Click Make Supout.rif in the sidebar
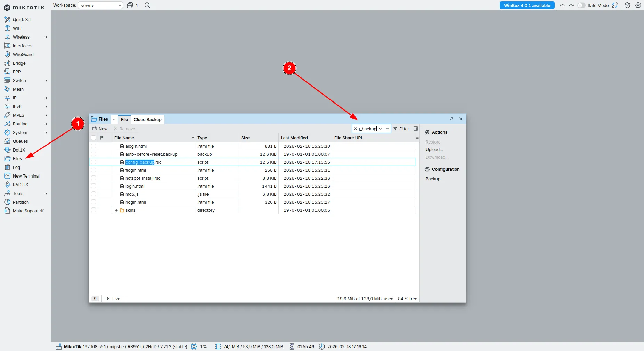 (28, 211)
